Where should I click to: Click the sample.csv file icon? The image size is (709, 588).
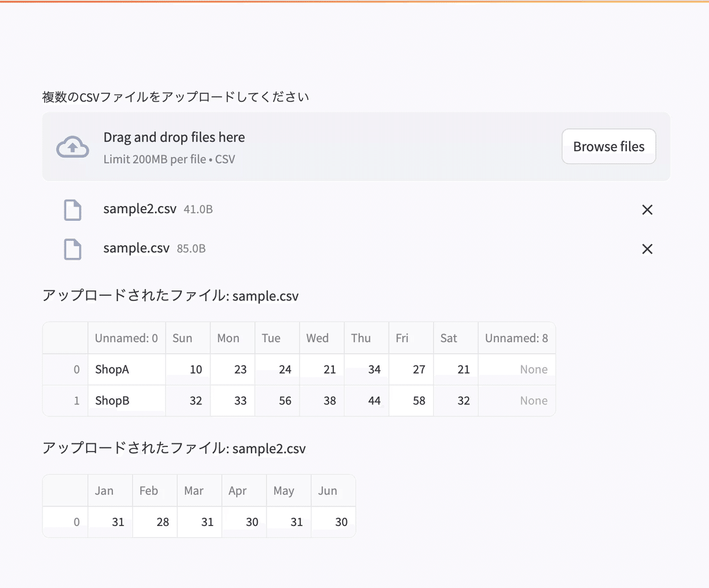coord(72,249)
